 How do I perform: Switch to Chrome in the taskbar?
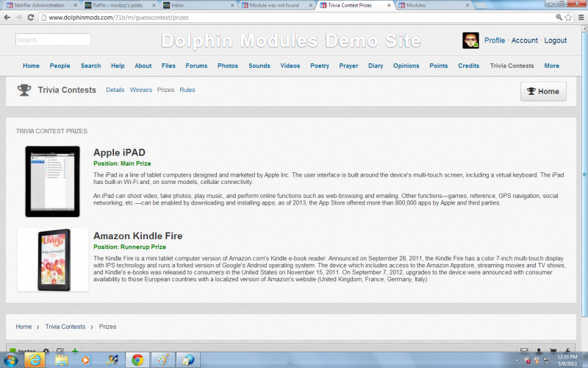pyautogui.click(x=137, y=360)
